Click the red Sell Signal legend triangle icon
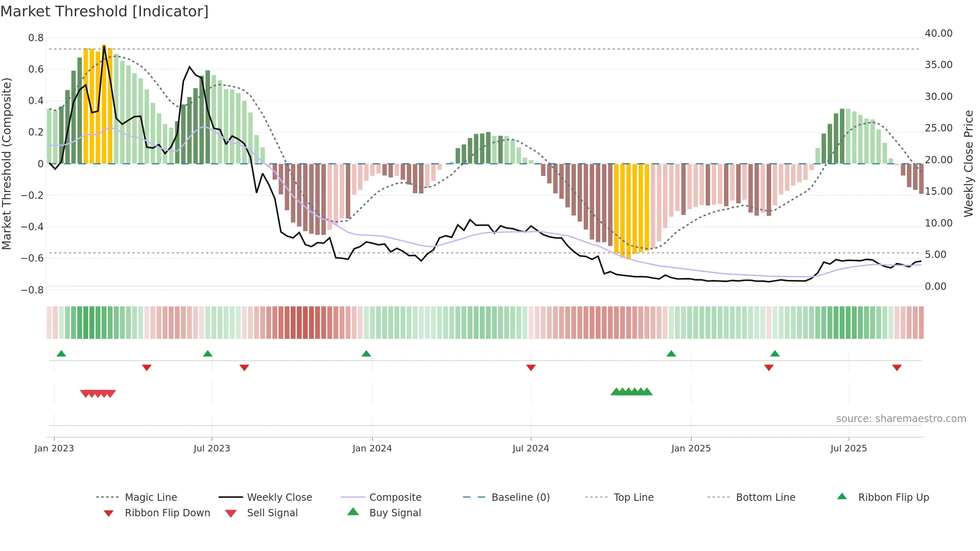 (x=231, y=513)
